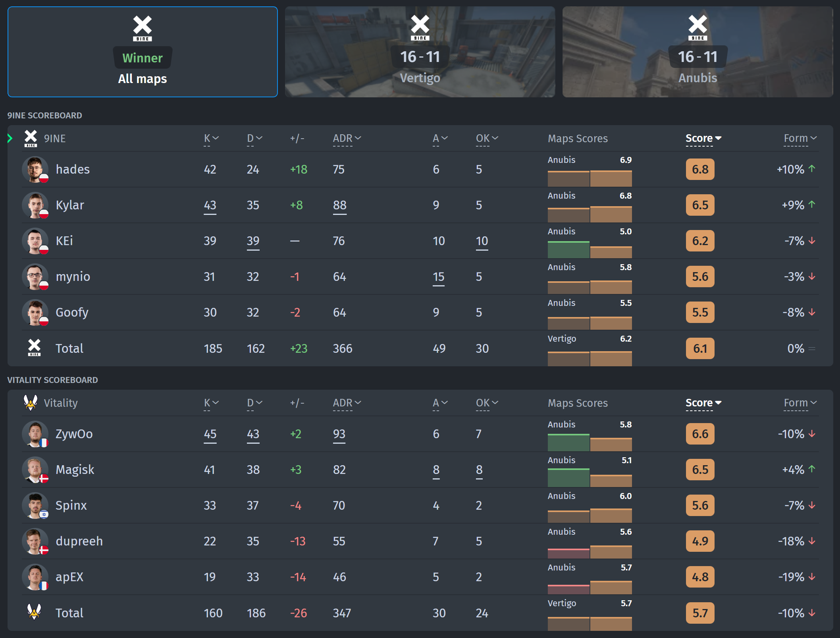The width and height of the screenshot is (840, 638).
Task: Click dupreeh red Anubis map score bar
Action: click(568, 553)
